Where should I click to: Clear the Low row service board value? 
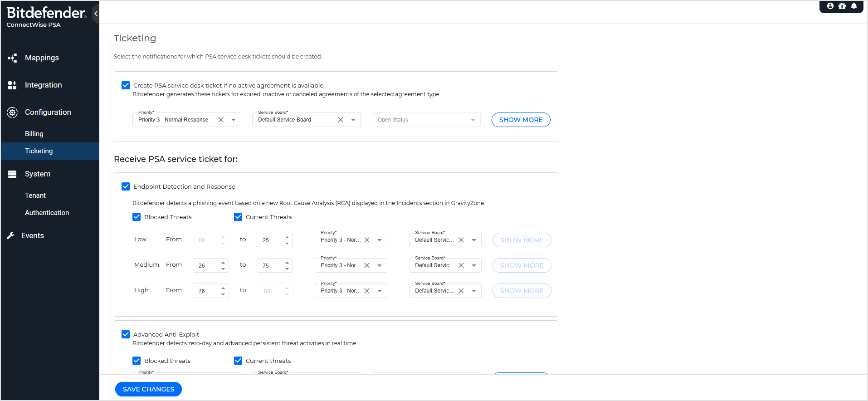tap(461, 240)
